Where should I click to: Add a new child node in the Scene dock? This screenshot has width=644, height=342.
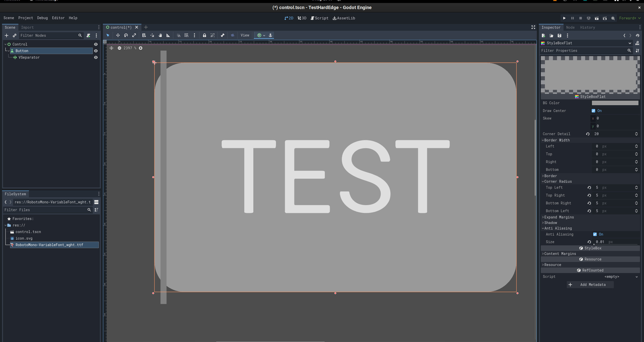click(x=6, y=35)
